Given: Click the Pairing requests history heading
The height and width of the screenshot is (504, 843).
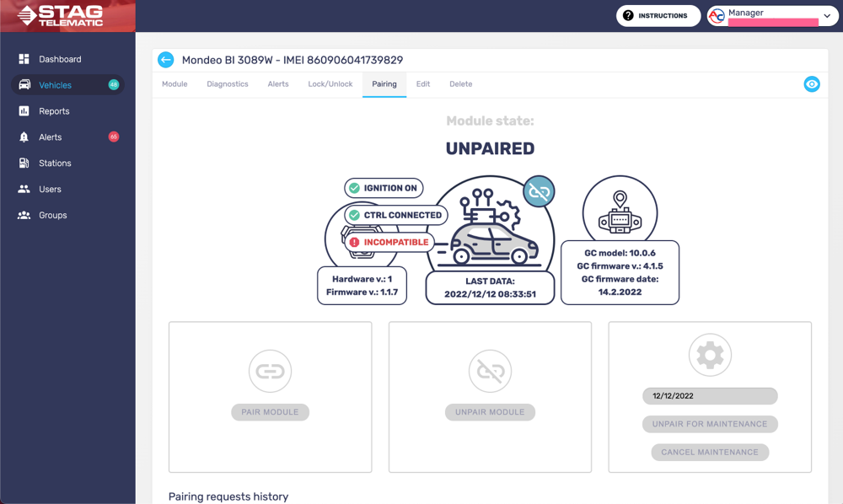Looking at the screenshot, I should [228, 496].
